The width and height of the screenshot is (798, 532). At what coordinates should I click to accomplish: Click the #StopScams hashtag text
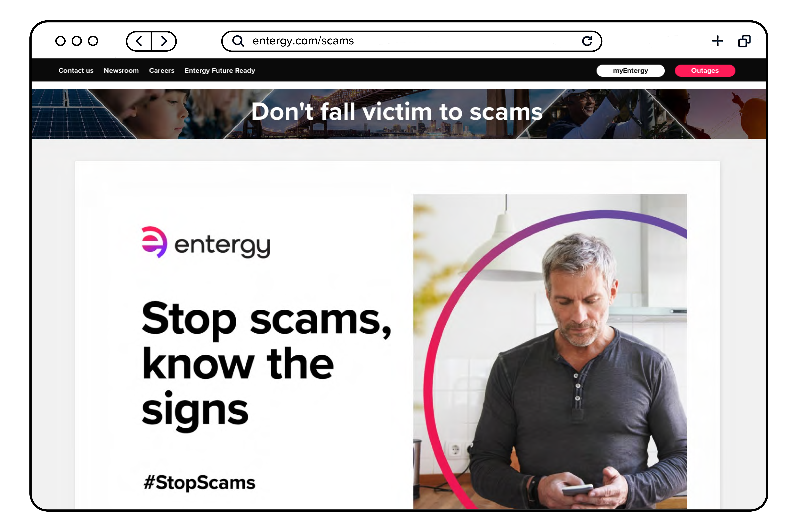click(199, 483)
